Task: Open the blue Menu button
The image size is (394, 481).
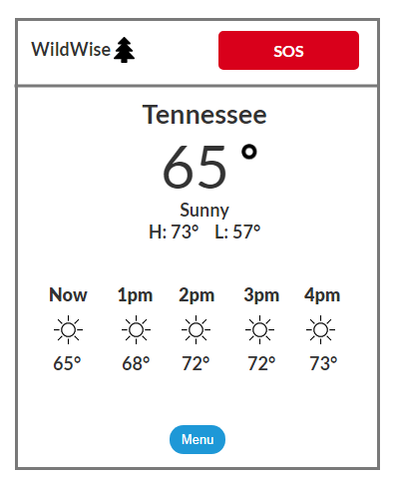Action: [x=197, y=439]
